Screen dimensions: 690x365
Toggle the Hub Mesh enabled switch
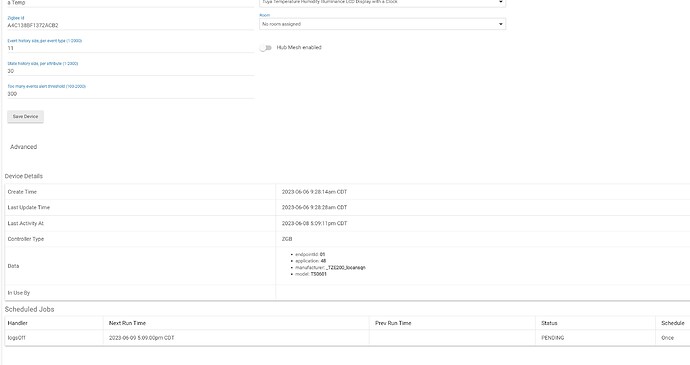pos(265,48)
